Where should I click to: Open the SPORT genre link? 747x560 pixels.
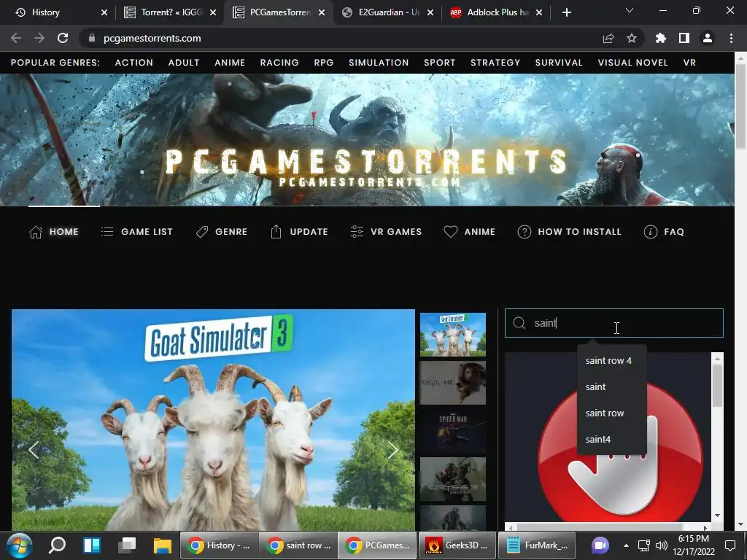[439, 63]
